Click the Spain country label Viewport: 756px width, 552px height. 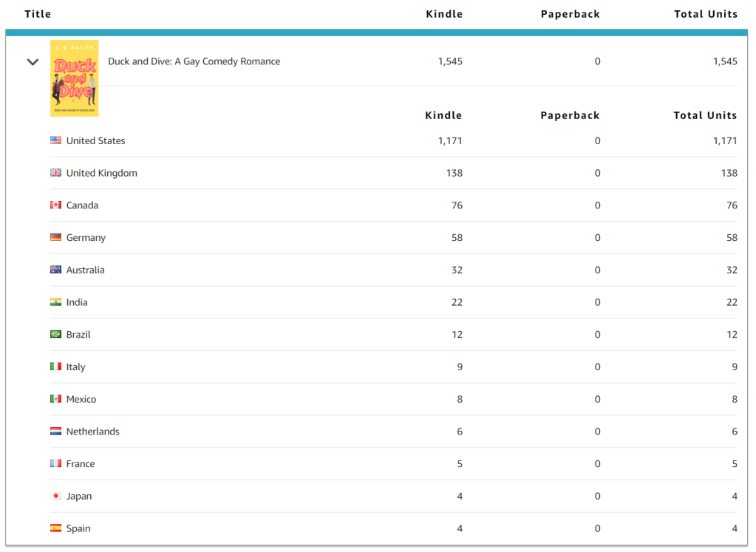point(78,528)
